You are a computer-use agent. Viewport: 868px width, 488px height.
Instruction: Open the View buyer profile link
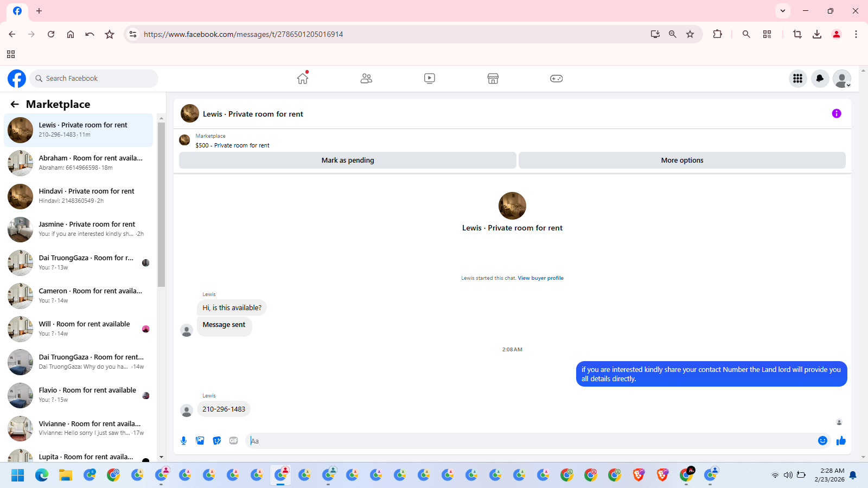[x=540, y=278]
